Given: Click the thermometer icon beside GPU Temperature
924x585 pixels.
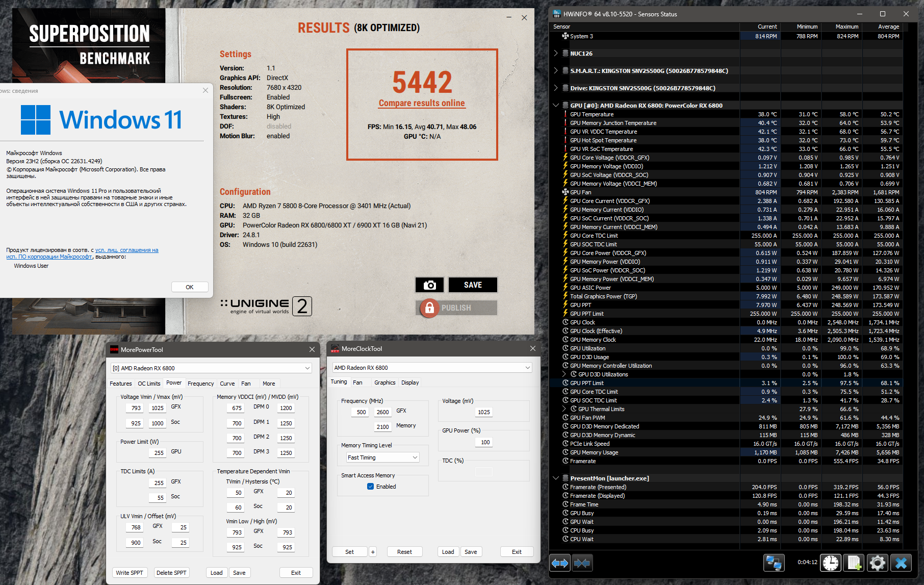Looking at the screenshot, I should [566, 114].
